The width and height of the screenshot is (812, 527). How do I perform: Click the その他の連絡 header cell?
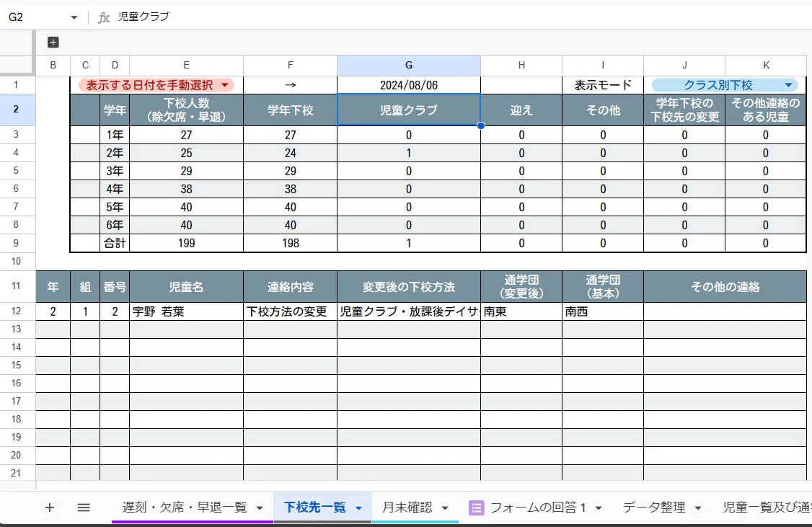point(725,287)
